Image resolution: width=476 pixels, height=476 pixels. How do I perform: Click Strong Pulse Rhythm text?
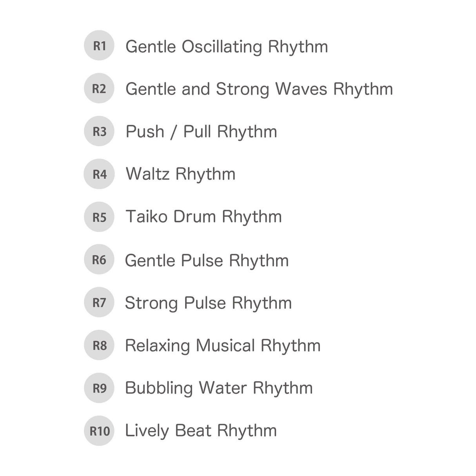click(208, 303)
